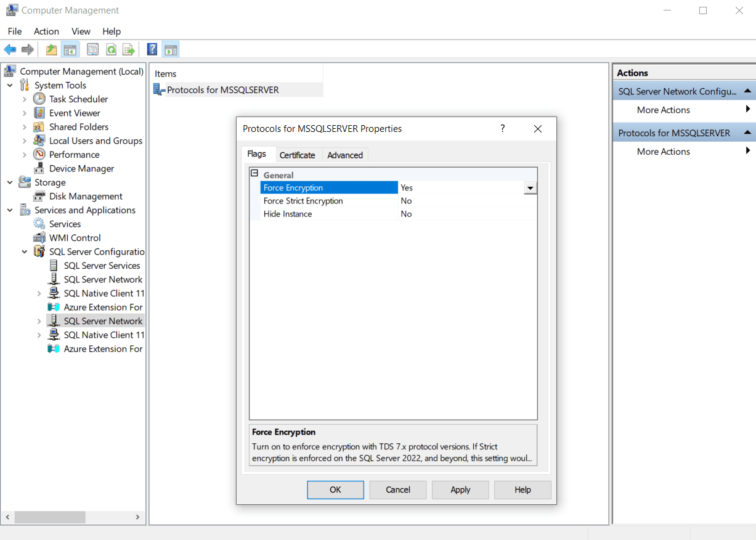Click OK in Properties dialog

coord(335,490)
